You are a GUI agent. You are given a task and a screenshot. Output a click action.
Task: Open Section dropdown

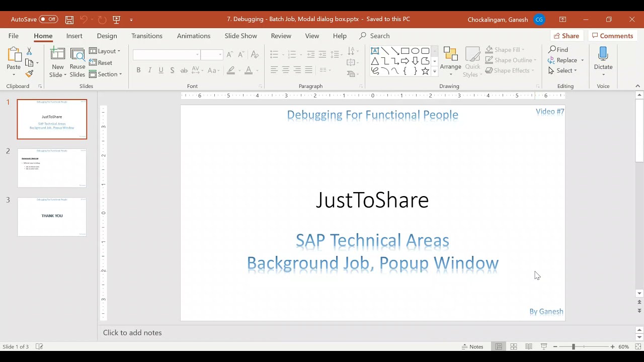click(x=106, y=74)
